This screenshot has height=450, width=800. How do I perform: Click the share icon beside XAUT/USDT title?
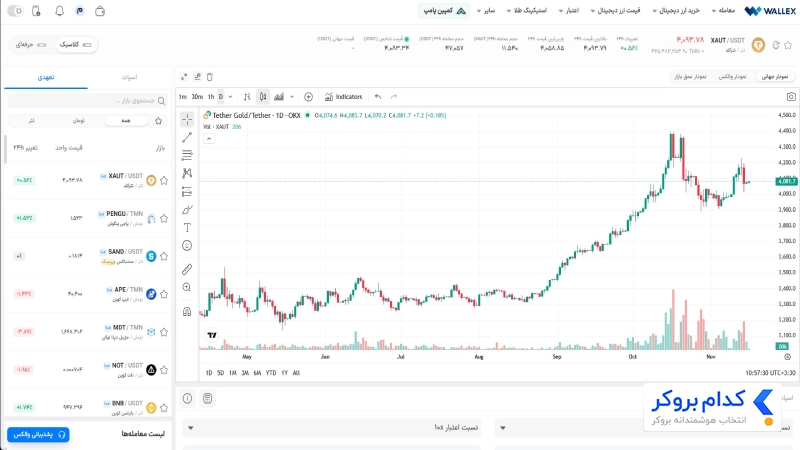point(776,45)
